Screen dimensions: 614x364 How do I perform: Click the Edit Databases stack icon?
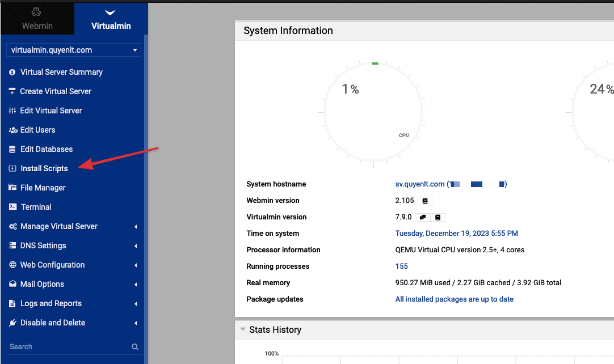point(12,149)
